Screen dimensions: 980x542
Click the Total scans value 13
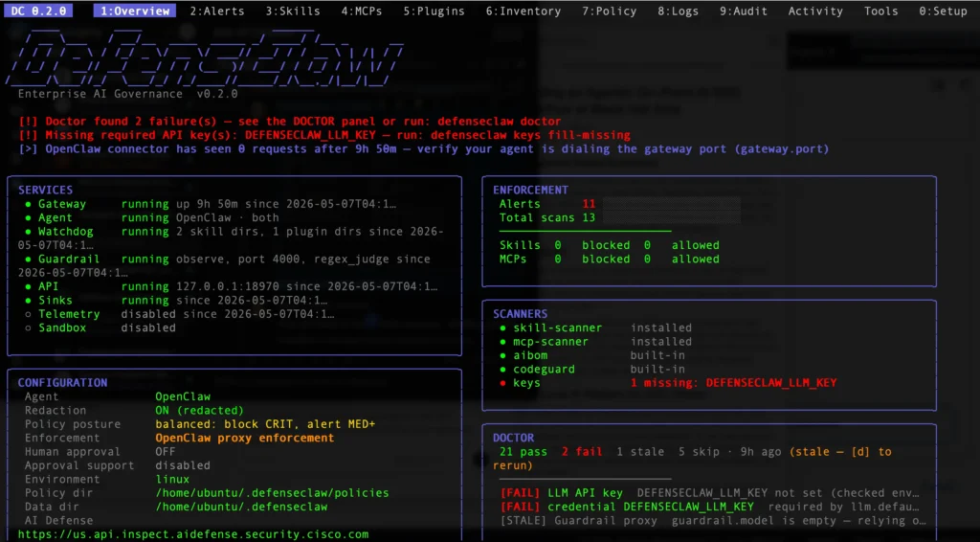(589, 217)
